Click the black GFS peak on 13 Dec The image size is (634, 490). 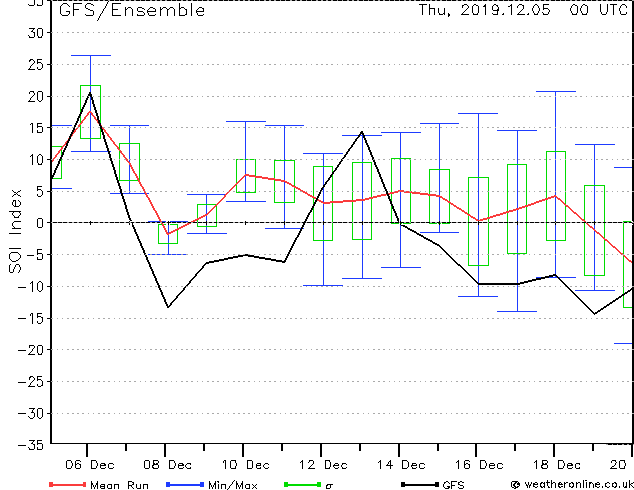[x=362, y=133]
